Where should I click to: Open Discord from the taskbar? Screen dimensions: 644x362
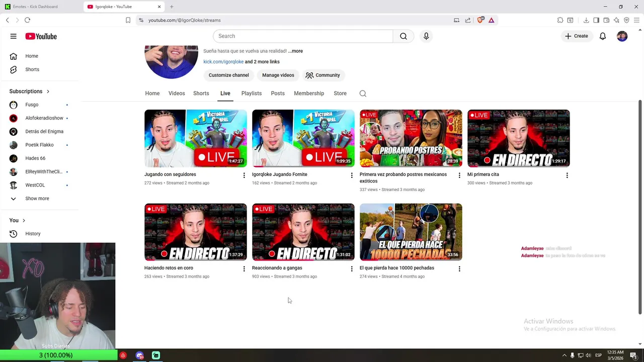click(x=139, y=355)
